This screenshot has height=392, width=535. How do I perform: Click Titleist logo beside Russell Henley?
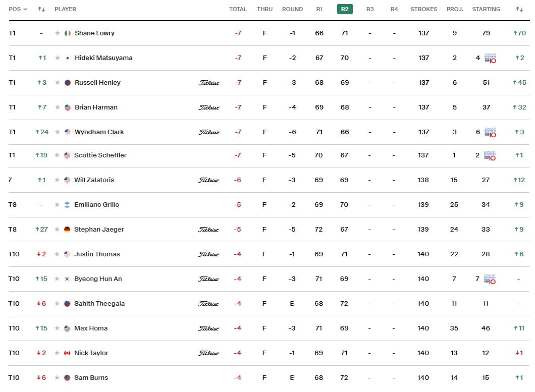point(209,83)
